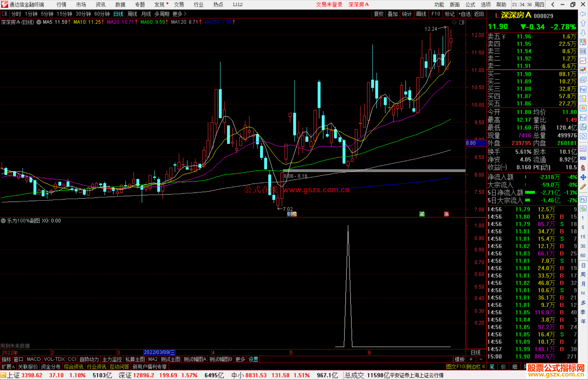Screen dimensions: 588x380
Task: Select the 周 weekly period in sidebar
Action: tap(583, 274)
